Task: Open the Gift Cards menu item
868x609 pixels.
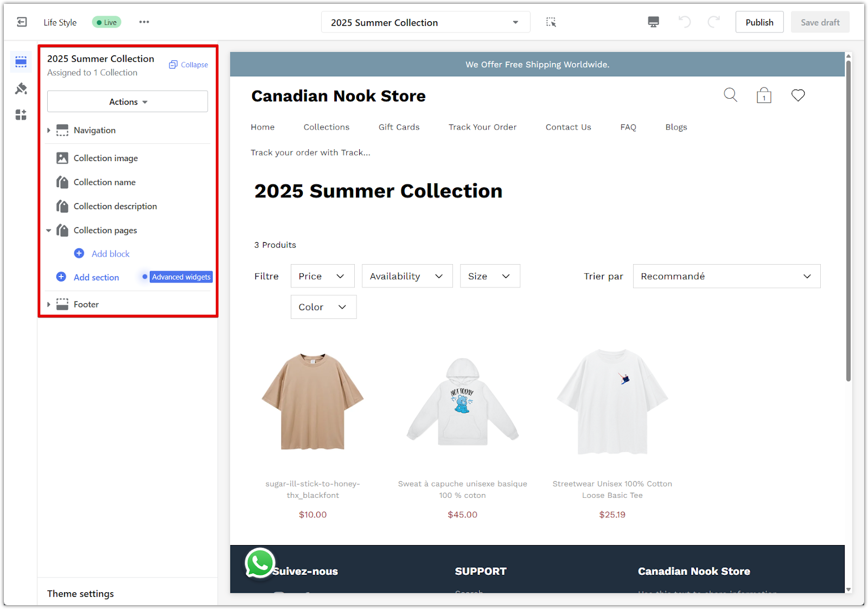Action: [x=399, y=127]
